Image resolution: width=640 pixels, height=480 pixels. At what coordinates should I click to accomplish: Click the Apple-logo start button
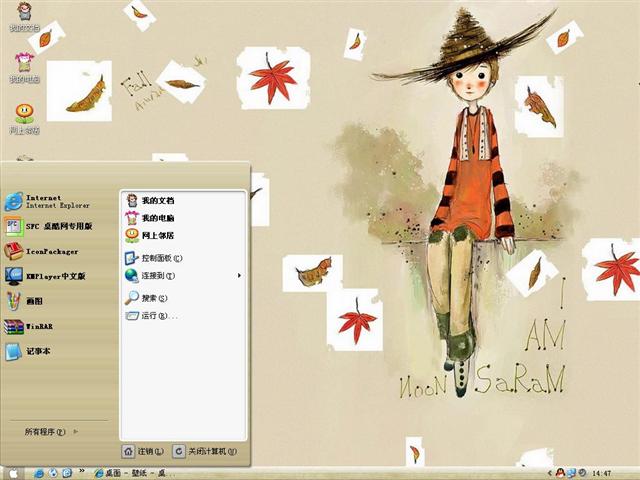pyautogui.click(x=13, y=473)
